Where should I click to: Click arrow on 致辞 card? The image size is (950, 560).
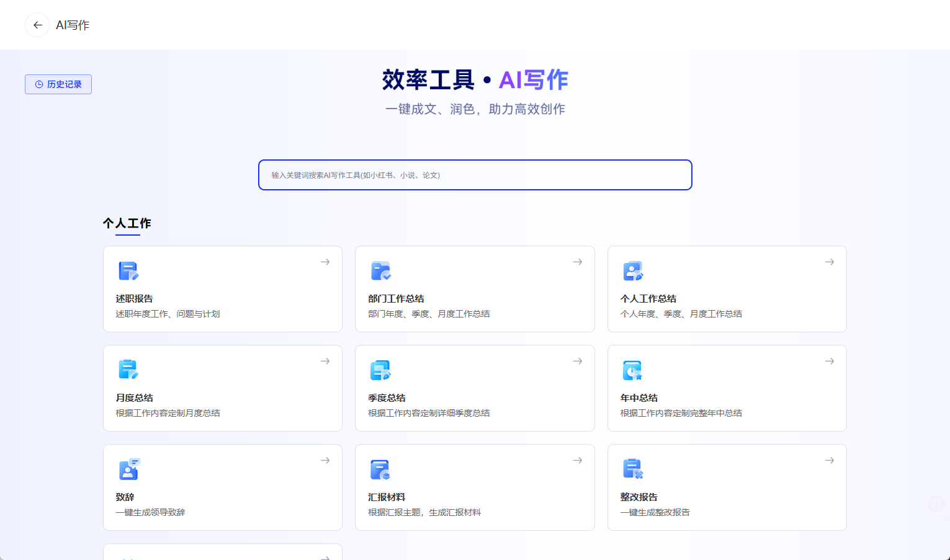(x=325, y=460)
